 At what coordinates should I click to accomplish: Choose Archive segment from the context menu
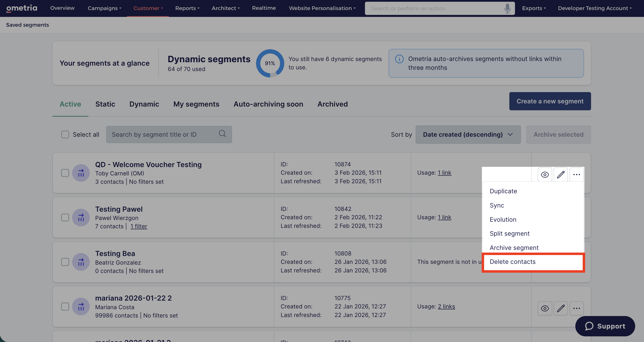click(x=533, y=248)
